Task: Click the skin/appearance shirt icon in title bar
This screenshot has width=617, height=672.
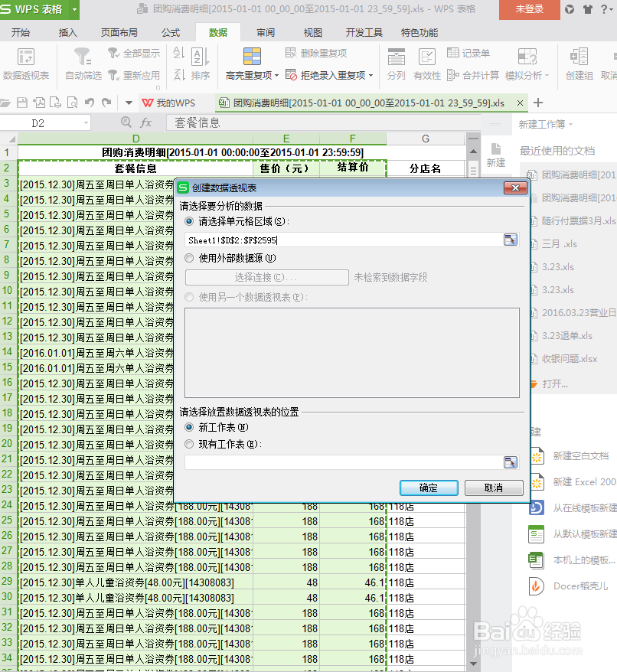Action: pos(588,9)
